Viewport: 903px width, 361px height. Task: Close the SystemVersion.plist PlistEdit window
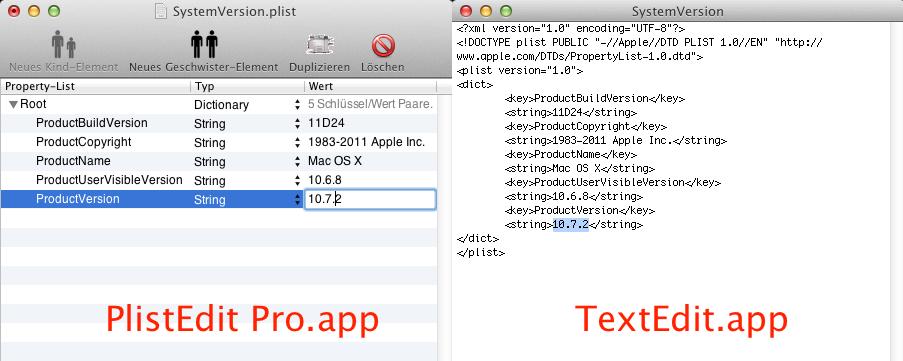tap(14, 11)
